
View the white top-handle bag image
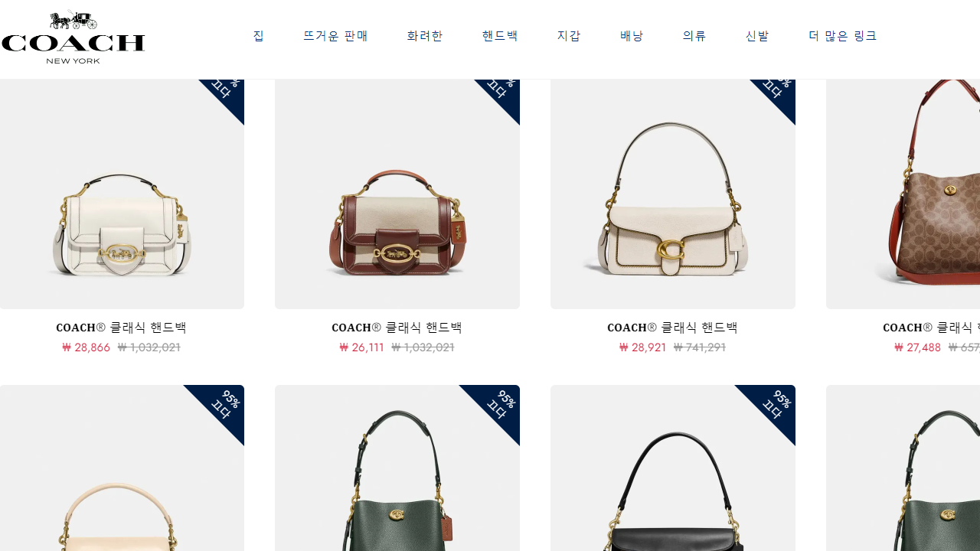pyautogui.click(x=122, y=194)
